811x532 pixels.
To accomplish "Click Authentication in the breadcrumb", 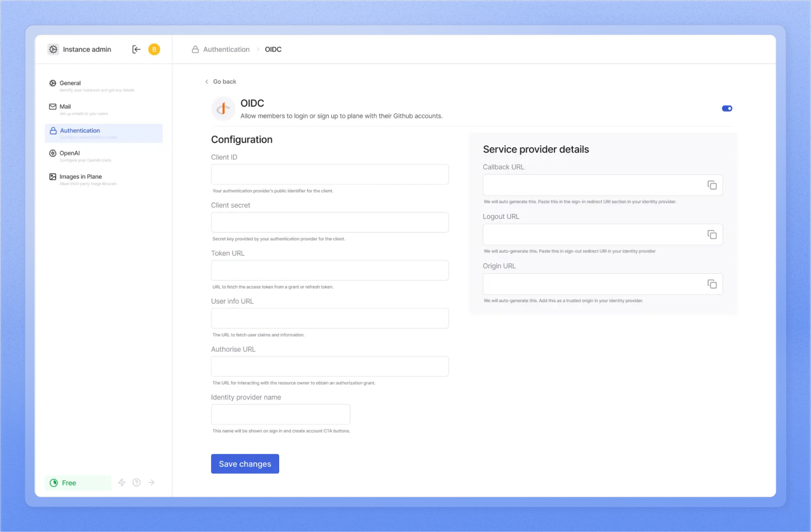I will 226,49.
